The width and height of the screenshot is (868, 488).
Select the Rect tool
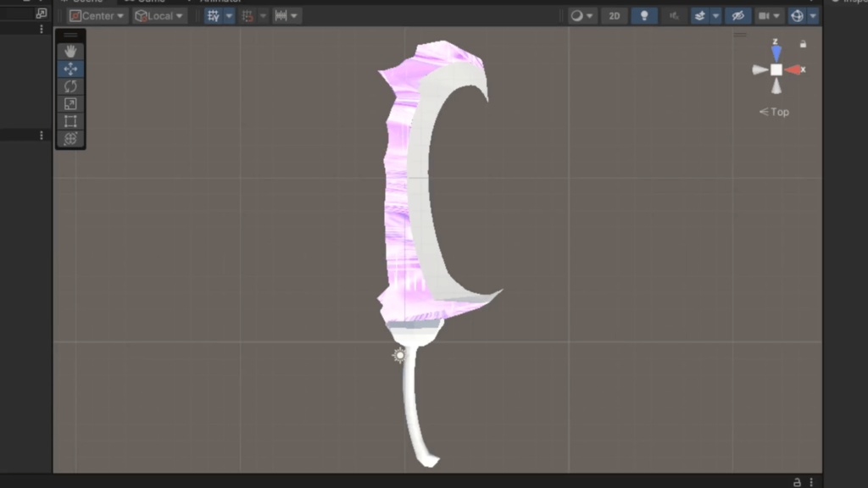pos(70,121)
